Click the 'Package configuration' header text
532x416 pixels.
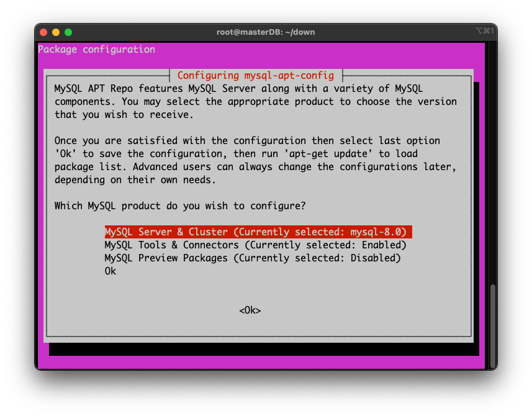96,50
